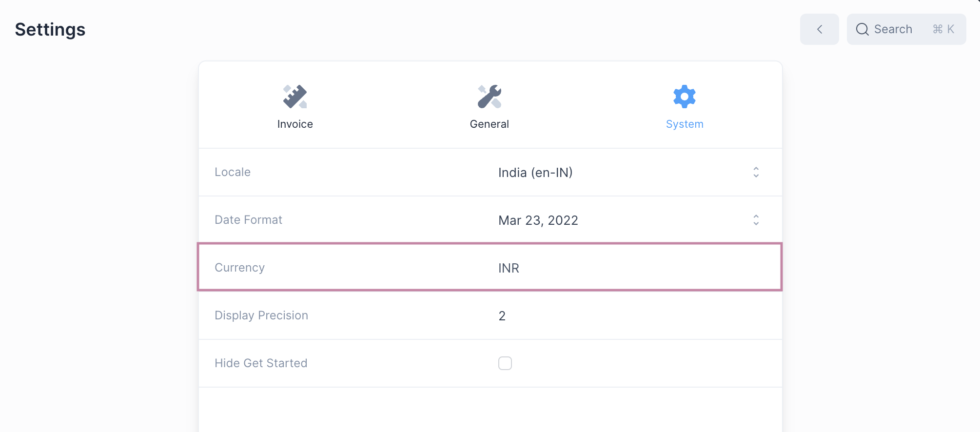980x432 pixels.
Task: Open the Search bar
Action: pyautogui.click(x=893, y=29)
